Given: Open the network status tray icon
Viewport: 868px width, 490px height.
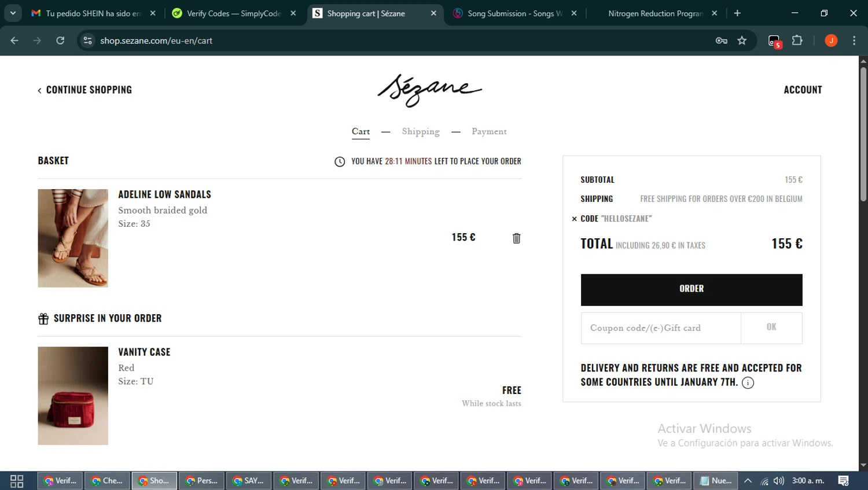Looking at the screenshot, I should (764, 481).
